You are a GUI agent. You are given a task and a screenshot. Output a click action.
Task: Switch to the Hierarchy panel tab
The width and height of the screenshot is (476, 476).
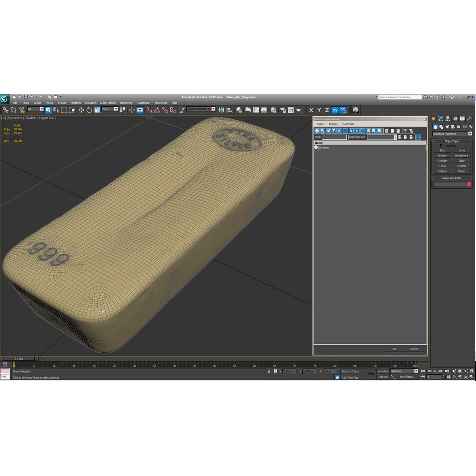(448, 119)
